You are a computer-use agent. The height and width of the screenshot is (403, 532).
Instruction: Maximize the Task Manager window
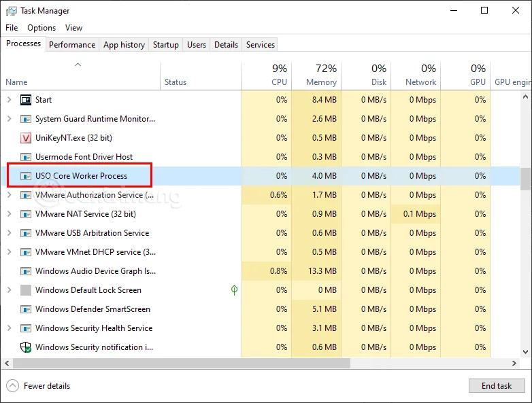point(484,10)
